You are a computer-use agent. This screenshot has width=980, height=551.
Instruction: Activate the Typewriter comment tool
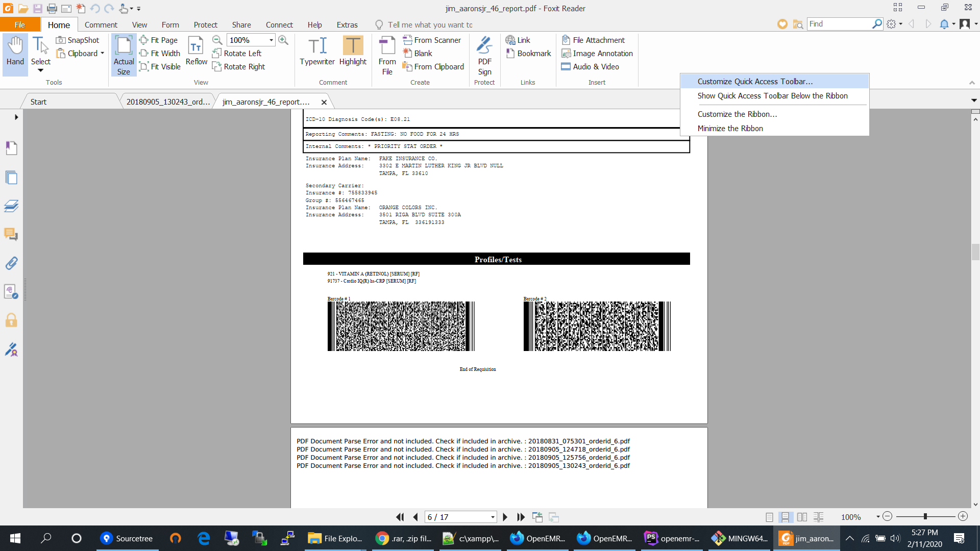[x=317, y=51]
